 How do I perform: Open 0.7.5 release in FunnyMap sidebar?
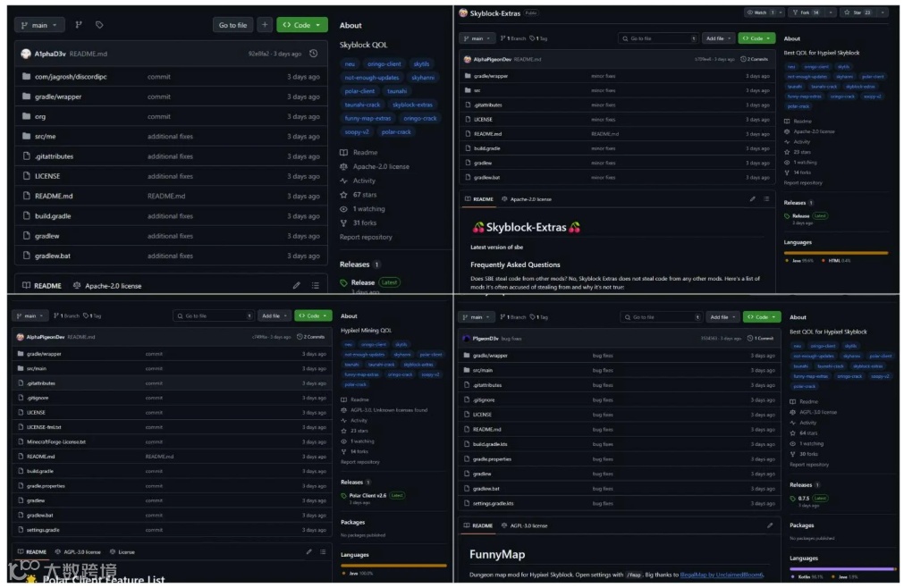(x=804, y=498)
